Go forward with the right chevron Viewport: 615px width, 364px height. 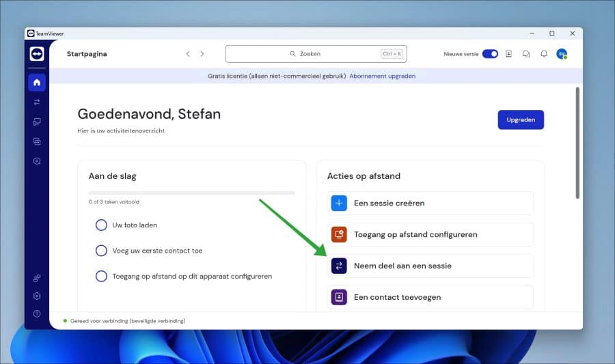(202, 54)
